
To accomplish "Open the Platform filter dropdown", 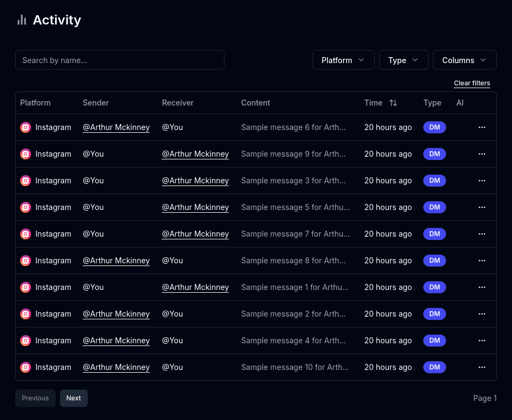I will point(343,60).
